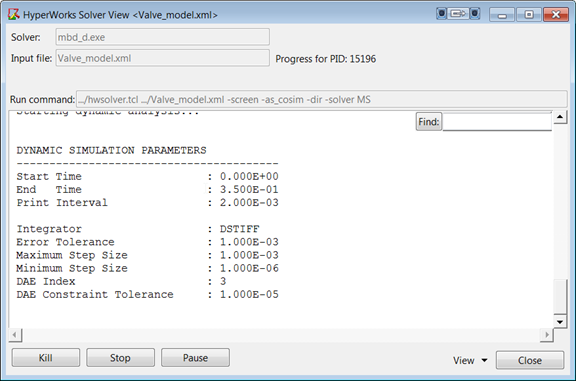Focus the Find text box
This screenshot has width=576, height=381.
click(497, 122)
